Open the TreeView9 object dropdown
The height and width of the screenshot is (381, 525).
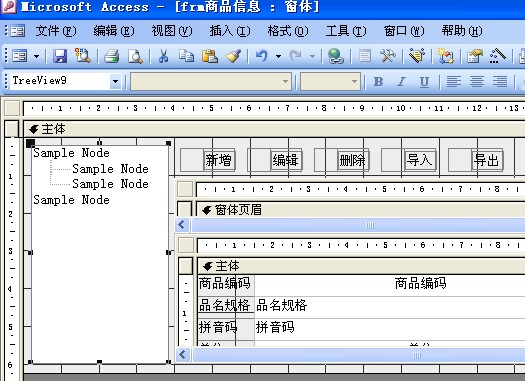point(116,81)
